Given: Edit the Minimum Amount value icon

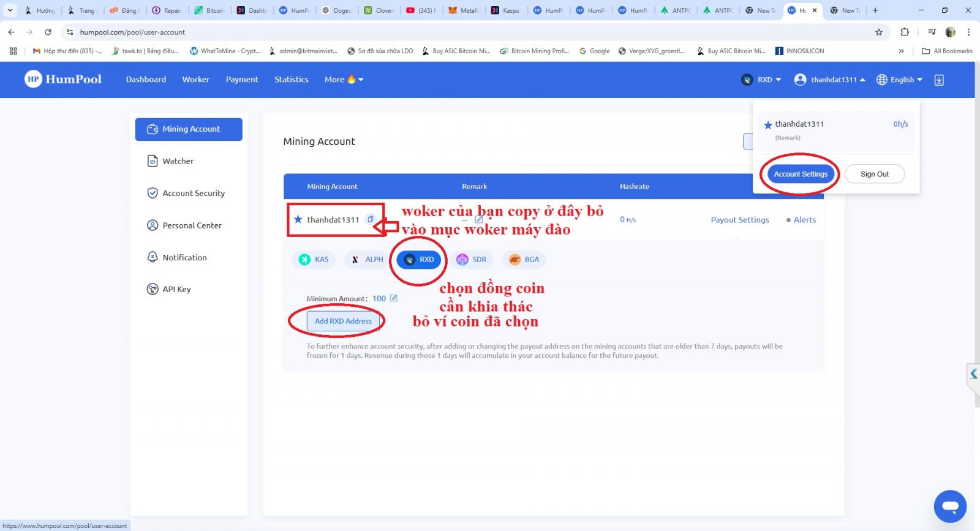Looking at the screenshot, I should 394,298.
